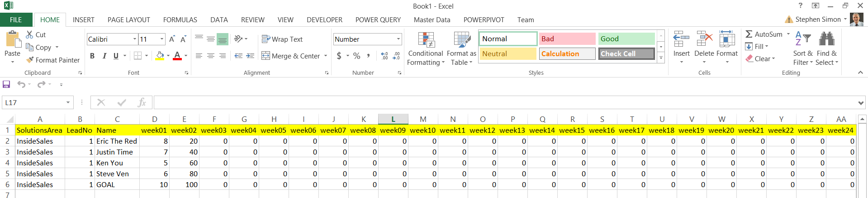Click the Find & Select binoculars icon
Screen dimensions: 868x198
tap(826, 39)
